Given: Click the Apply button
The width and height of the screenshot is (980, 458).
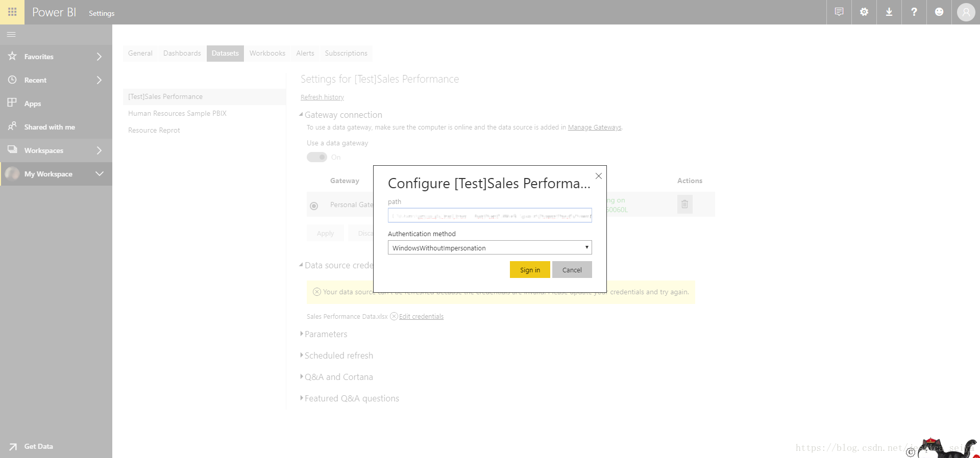Looking at the screenshot, I should [x=325, y=233].
